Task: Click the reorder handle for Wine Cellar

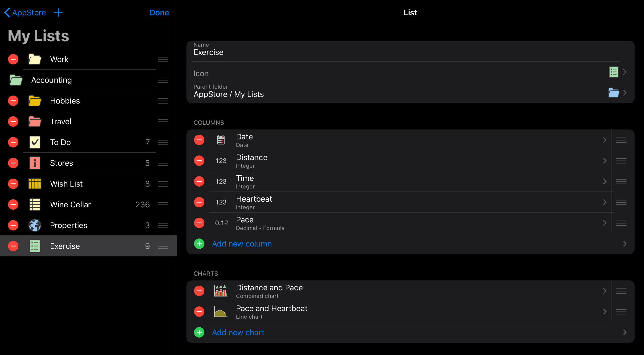Action: tap(163, 205)
